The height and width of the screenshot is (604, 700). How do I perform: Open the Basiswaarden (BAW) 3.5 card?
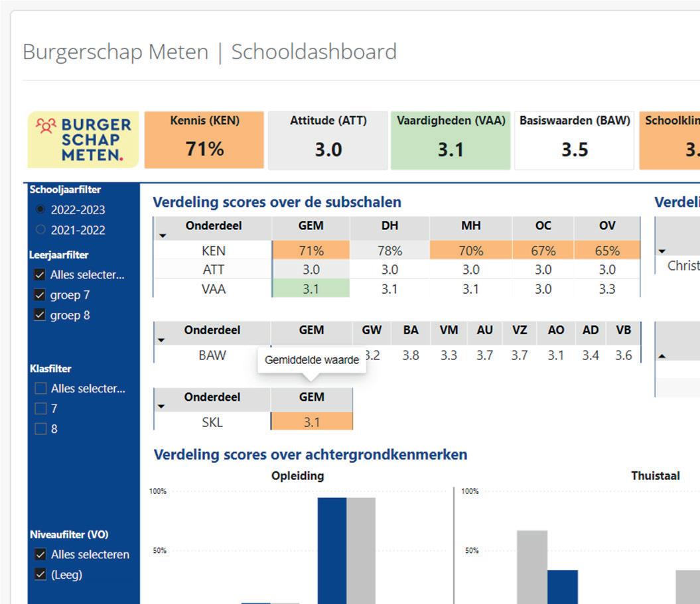(x=575, y=140)
